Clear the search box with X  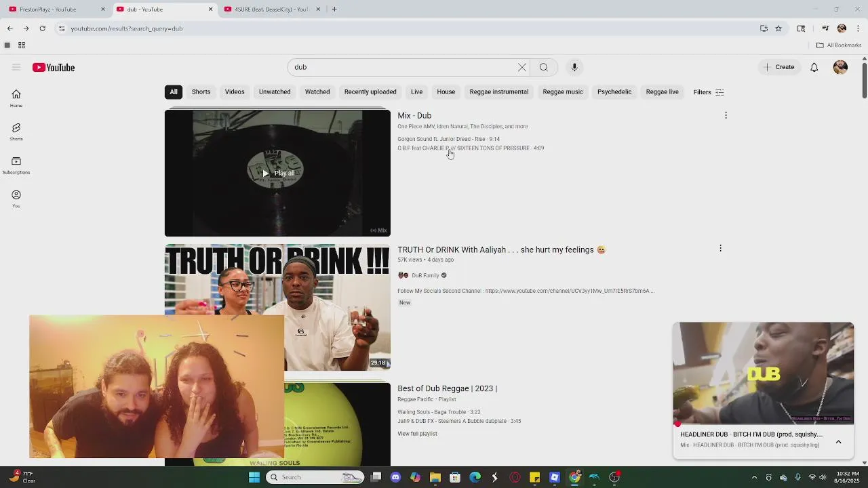point(522,67)
